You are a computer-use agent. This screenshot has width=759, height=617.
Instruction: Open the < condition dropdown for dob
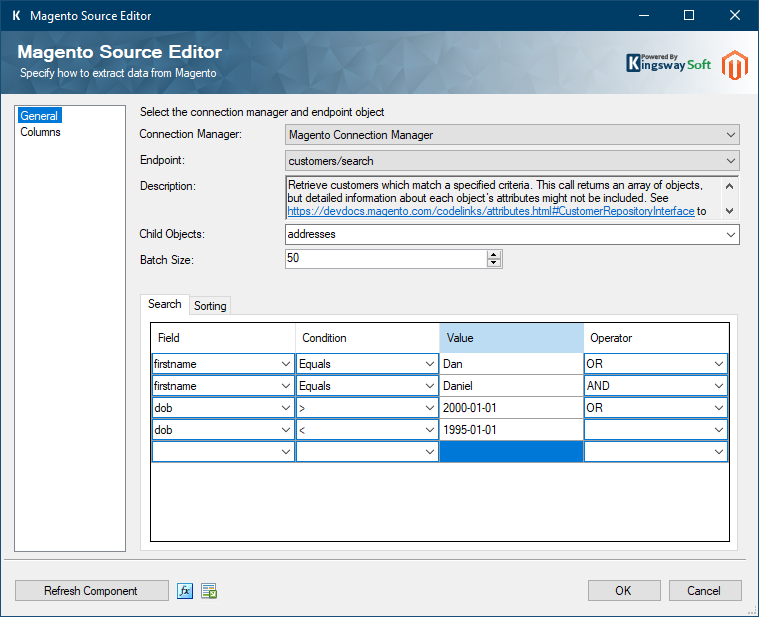pos(429,430)
